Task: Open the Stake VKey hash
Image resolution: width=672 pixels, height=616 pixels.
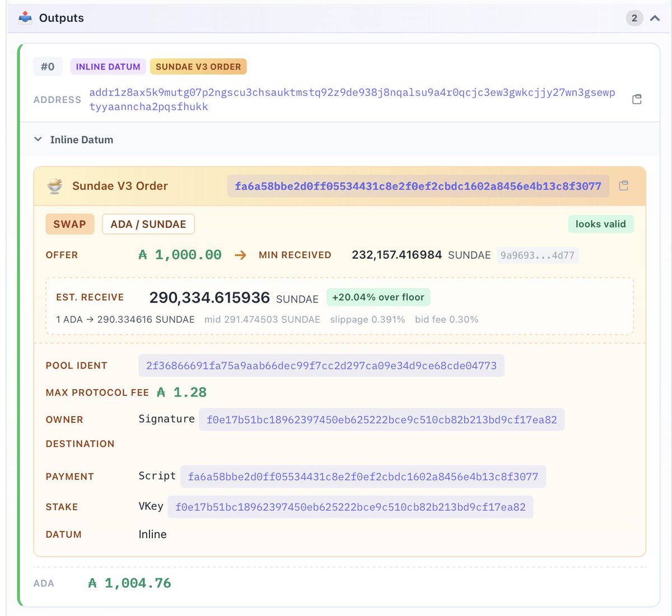Action: click(x=351, y=507)
